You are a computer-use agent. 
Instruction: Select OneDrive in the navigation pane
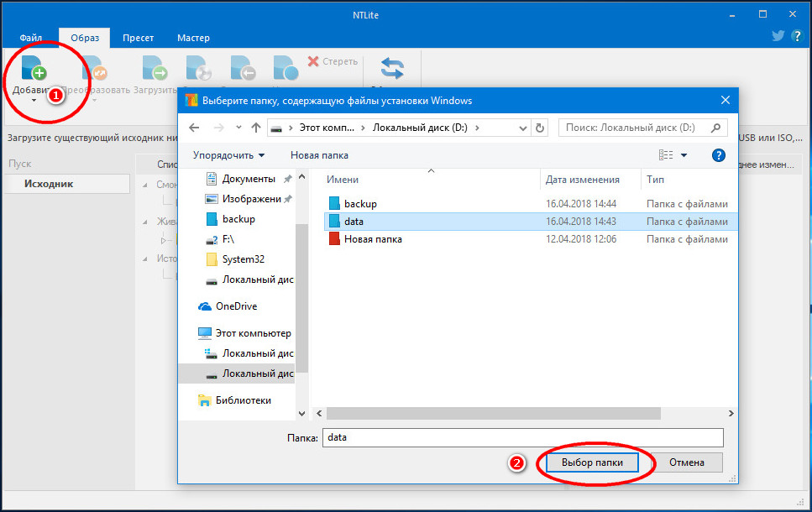[228, 306]
